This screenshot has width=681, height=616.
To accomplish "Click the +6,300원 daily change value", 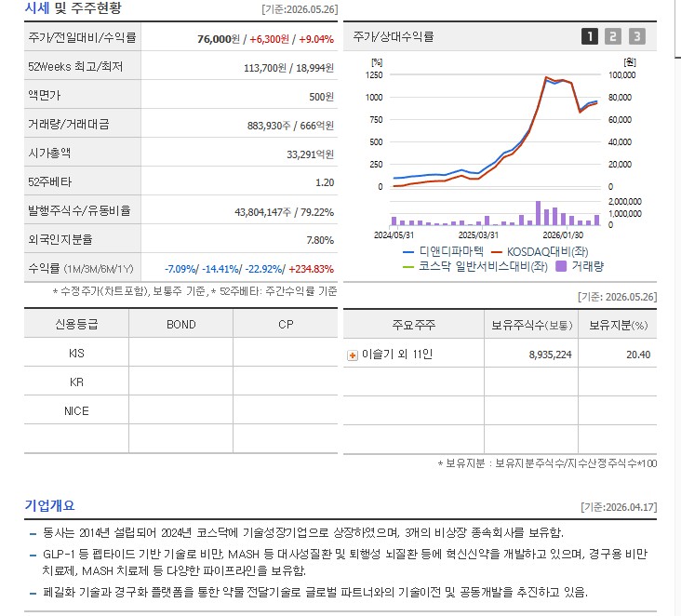I will pos(269,39).
